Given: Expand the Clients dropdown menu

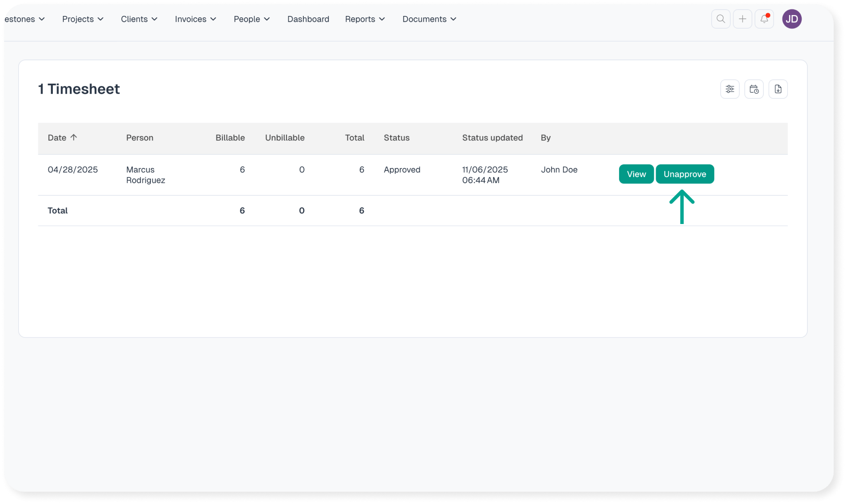Looking at the screenshot, I should coord(139,19).
